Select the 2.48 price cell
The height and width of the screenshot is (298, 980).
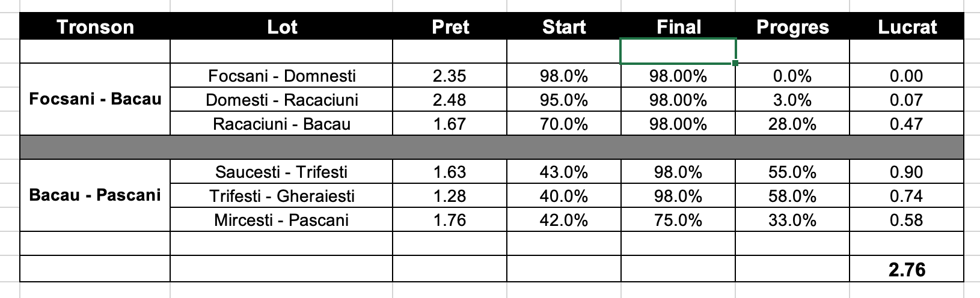coord(450,100)
